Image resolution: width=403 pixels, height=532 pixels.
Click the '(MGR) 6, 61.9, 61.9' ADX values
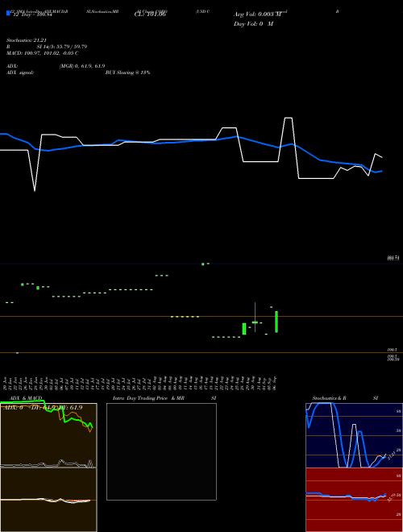pyautogui.click(x=81, y=66)
